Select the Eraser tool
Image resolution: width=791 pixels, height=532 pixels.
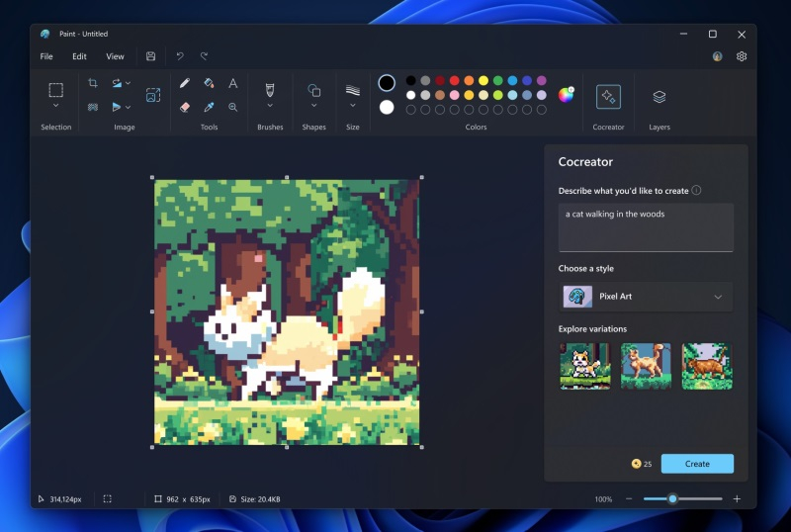pyautogui.click(x=184, y=107)
